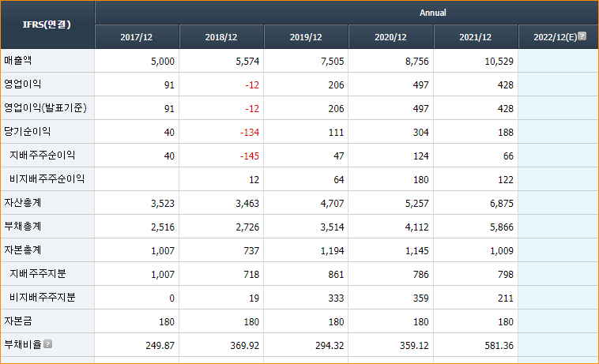
Task: Click the 부채비율 value 581.36
Action: click(x=499, y=345)
